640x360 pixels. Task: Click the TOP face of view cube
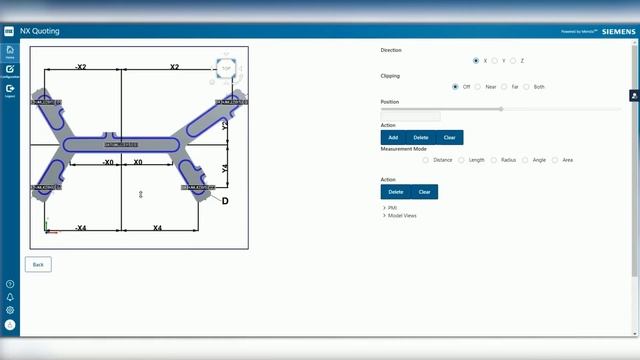coord(226,69)
